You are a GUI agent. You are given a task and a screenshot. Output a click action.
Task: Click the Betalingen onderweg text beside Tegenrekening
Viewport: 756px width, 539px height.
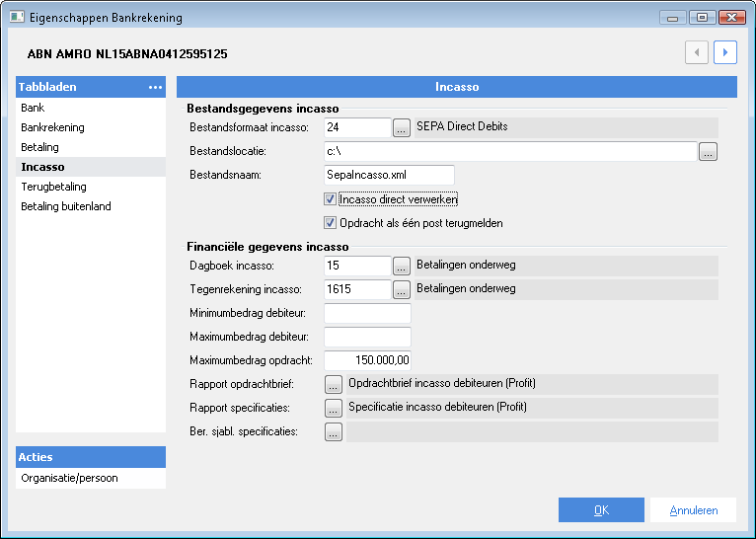click(x=466, y=288)
